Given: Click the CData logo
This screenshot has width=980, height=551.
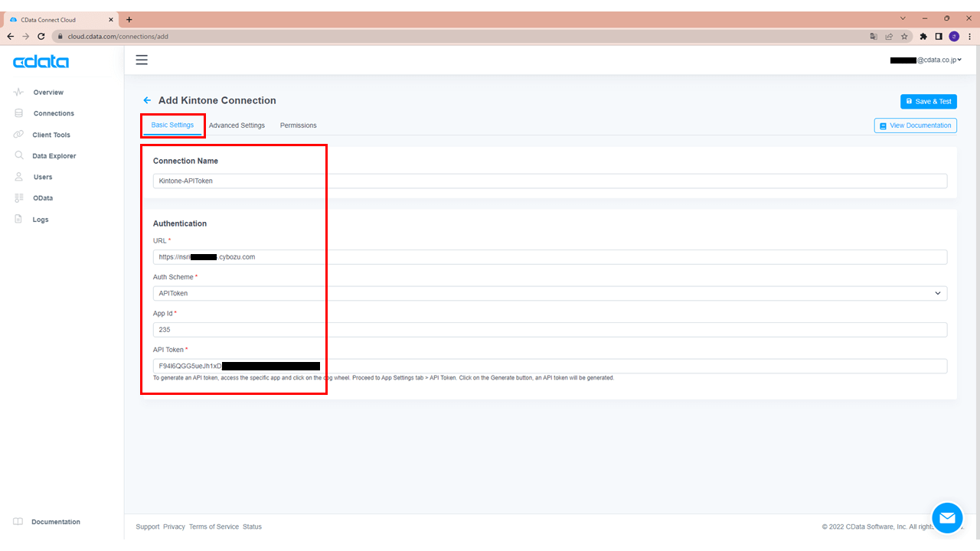Looking at the screenshot, I should point(41,62).
